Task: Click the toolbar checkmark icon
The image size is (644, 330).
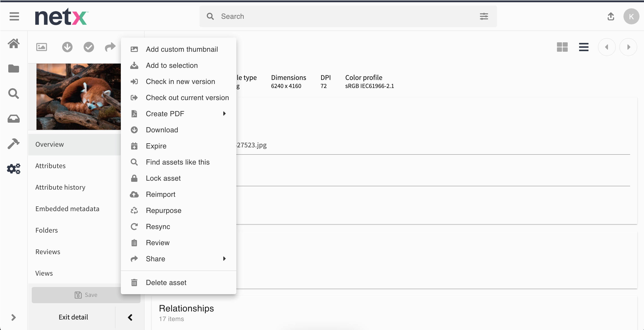Action: click(x=89, y=47)
